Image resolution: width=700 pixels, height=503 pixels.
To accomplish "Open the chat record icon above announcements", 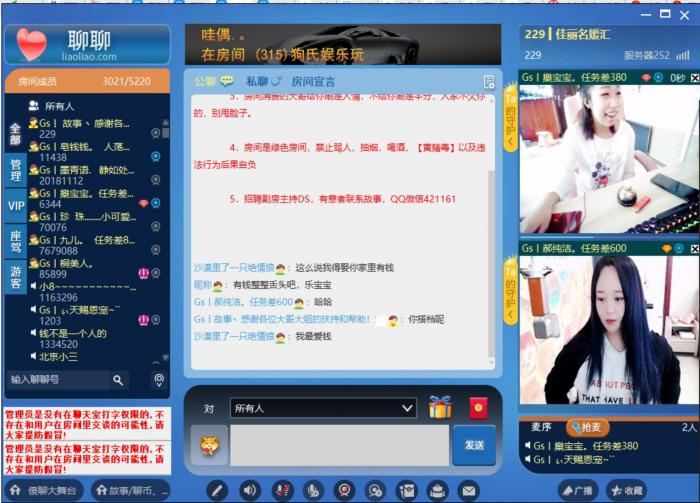I will click(489, 82).
